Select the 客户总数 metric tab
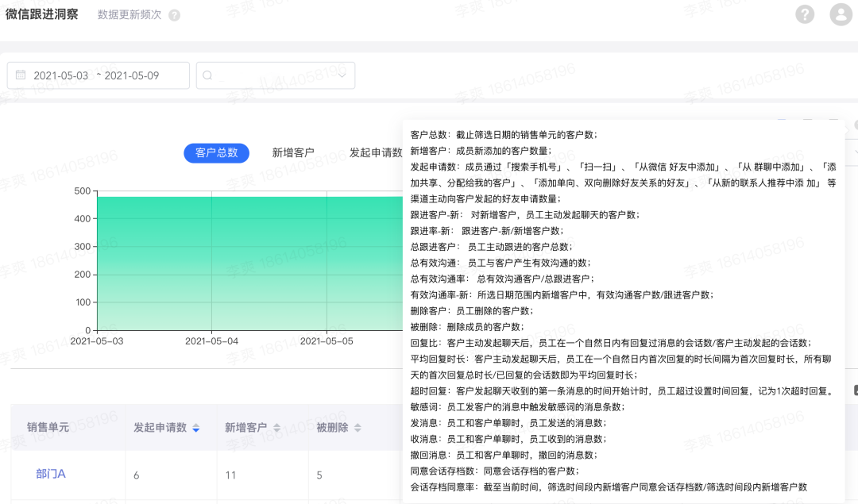Image resolution: width=858 pixels, height=504 pixels. (216, 153)
